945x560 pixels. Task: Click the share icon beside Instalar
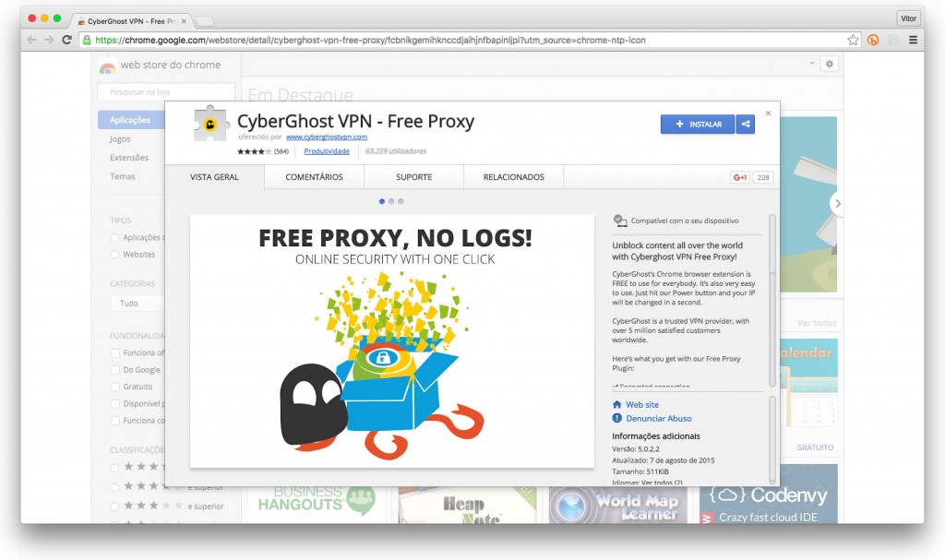(746, 125)
